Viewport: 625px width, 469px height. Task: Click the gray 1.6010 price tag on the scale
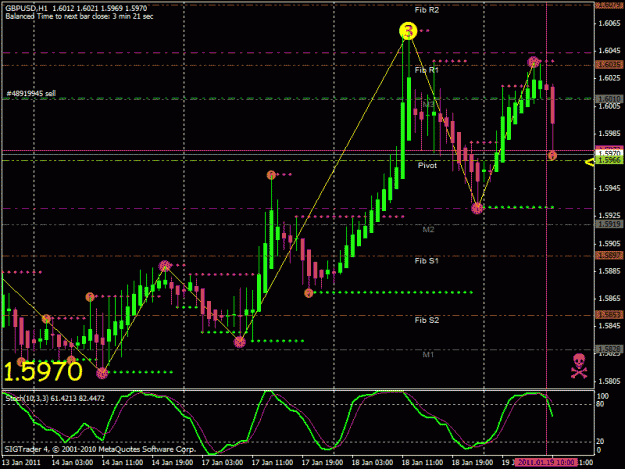(x=609, y=98)
